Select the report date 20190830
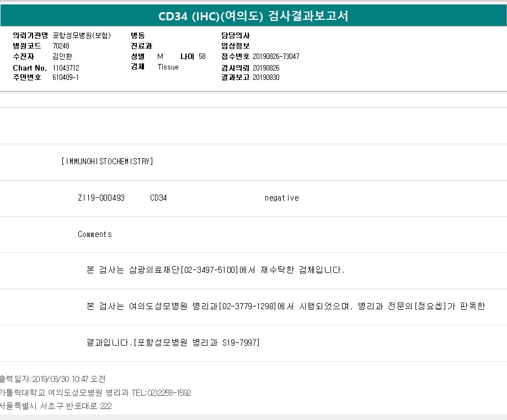The height and width of the screenshot is (420, 507). [x=266, y=77]
